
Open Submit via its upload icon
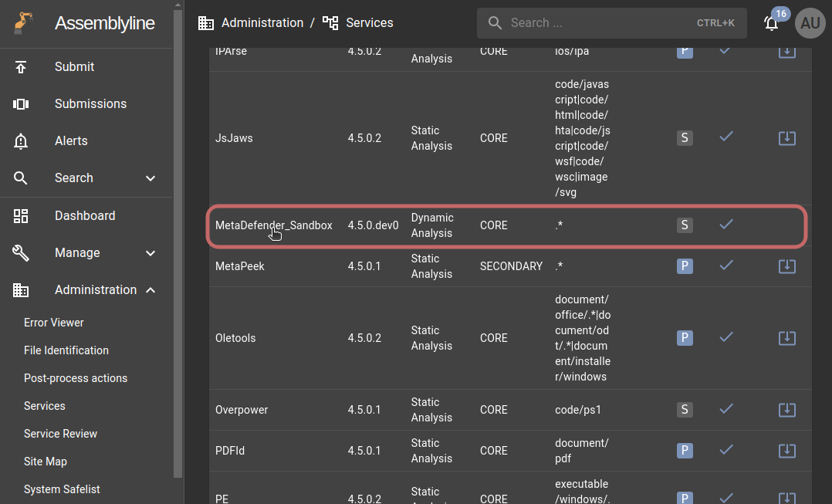coord(21,67)
